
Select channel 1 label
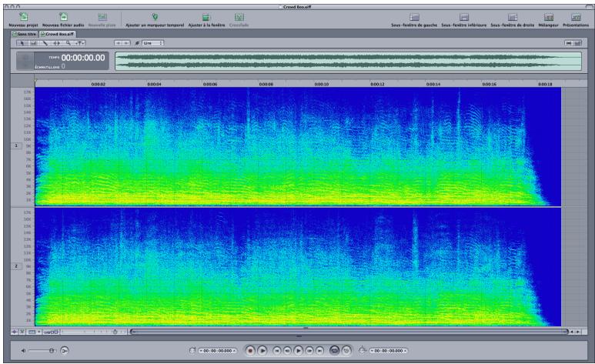16,145
